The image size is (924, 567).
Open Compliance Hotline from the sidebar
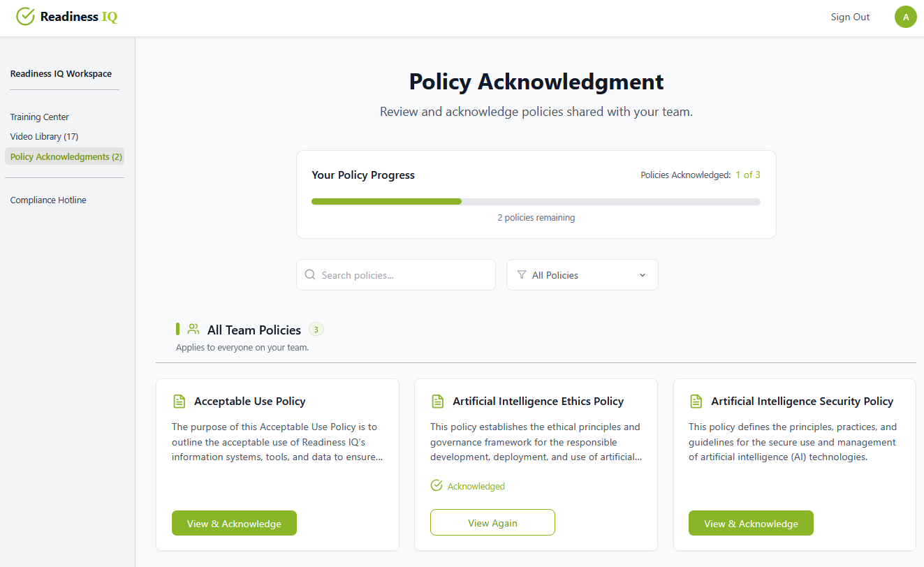(48, 200)
